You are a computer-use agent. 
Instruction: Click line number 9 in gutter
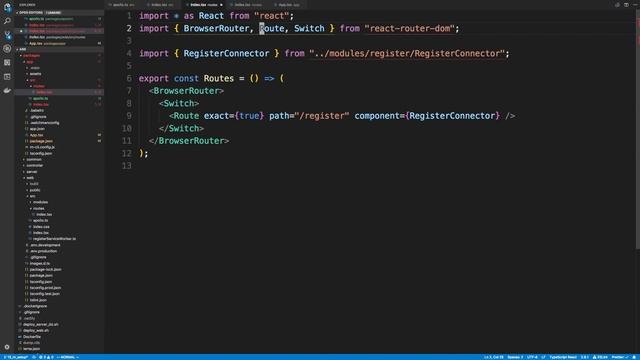point(129,116)
